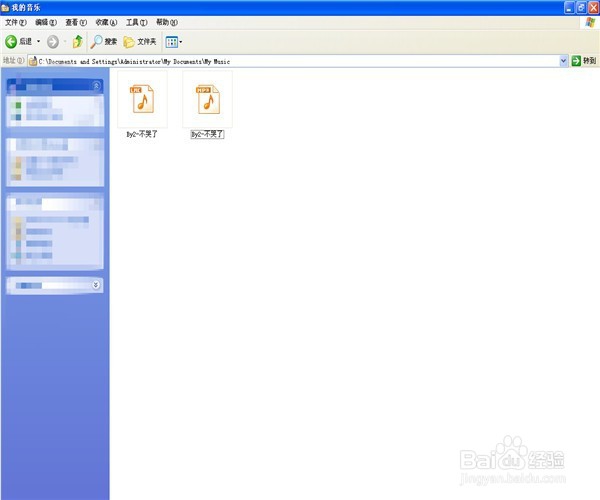Image resolution: width=600 pixels, height=500 pixels.
Task: Click the My Music title bar icon
Action: click(5, 8)
